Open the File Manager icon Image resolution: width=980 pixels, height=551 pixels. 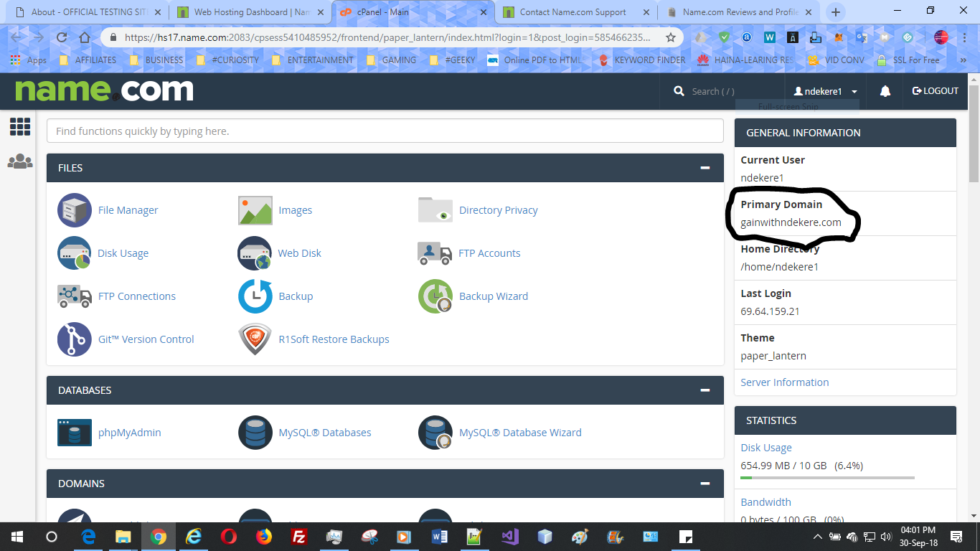(x=75, y=210)
